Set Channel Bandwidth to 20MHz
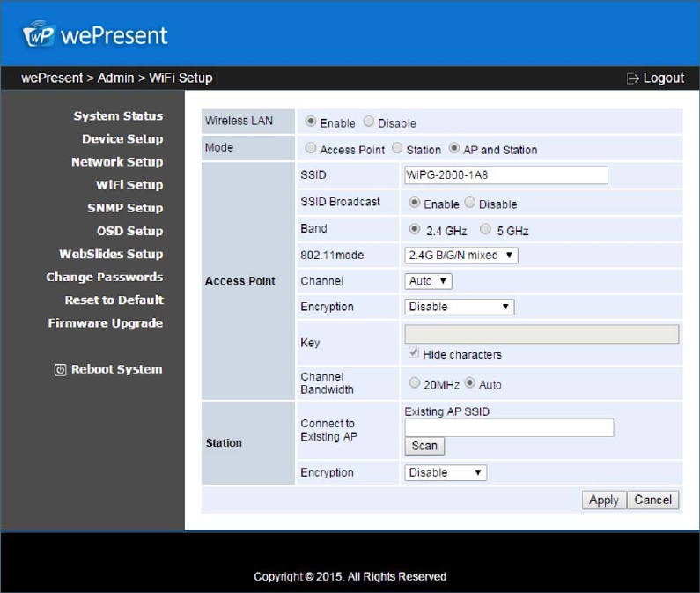The image size is (700, 593). (415, 383)
